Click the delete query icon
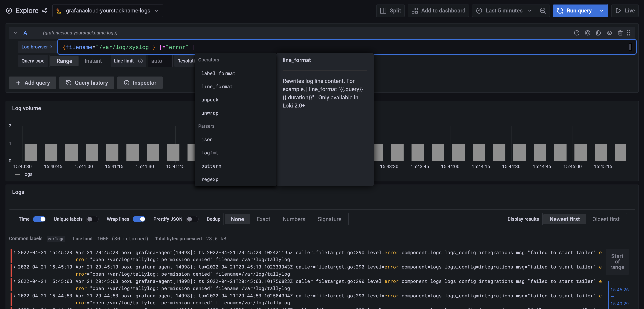 click(620, 33)
